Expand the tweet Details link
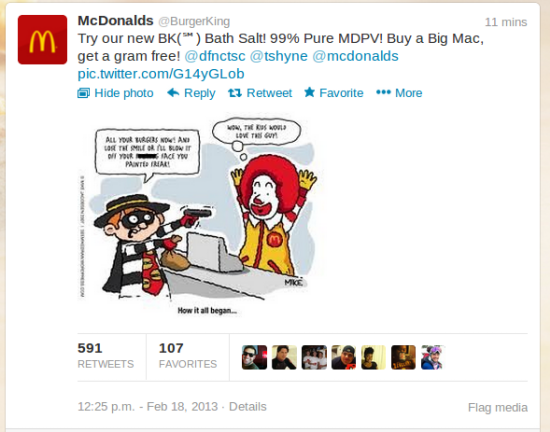This screenshot has height=432, width=550. (248, 407)
